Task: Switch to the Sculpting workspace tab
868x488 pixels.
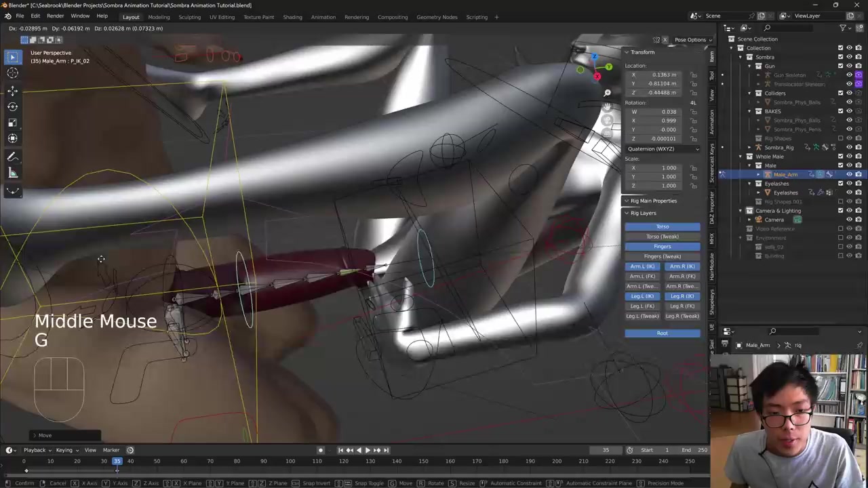Action: [x=189, y=17]
